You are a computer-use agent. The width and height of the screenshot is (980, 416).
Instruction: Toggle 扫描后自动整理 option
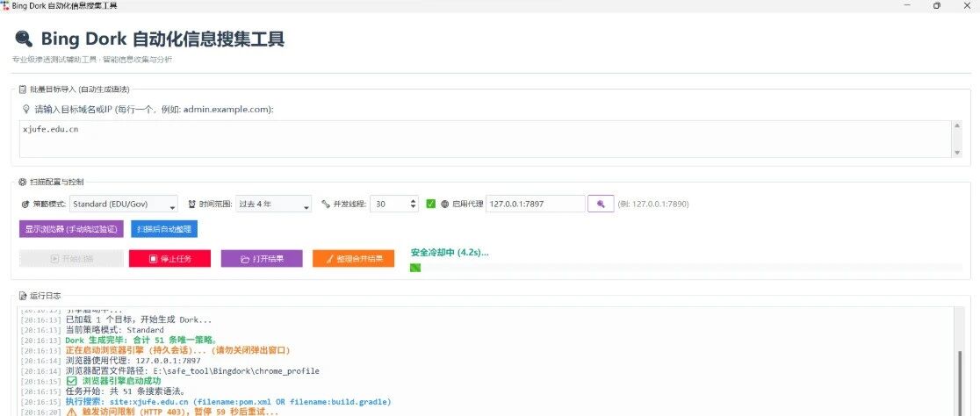pyautogui.click(x=164, y=229)
